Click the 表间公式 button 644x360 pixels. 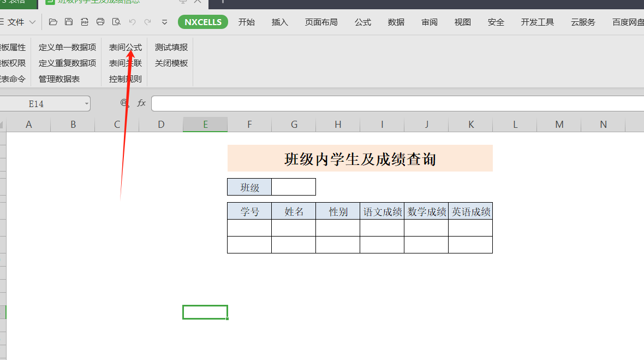(125, 48)
